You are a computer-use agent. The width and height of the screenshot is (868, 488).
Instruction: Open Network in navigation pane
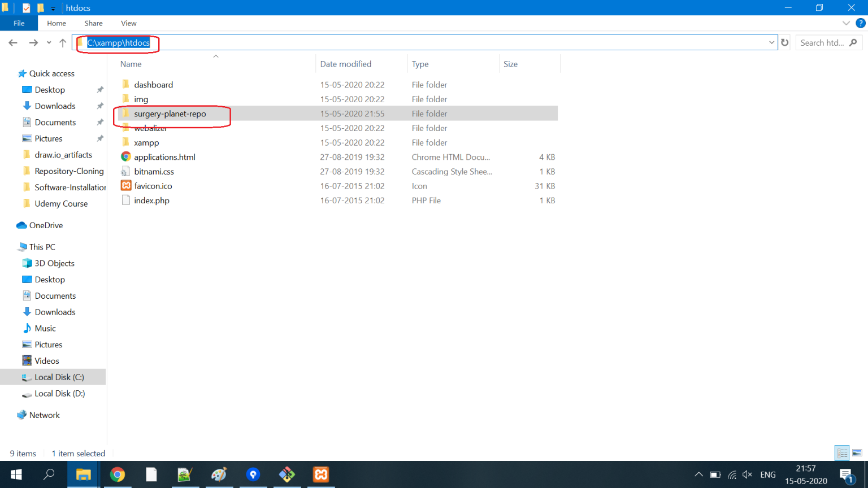click(x=44, y=415)
